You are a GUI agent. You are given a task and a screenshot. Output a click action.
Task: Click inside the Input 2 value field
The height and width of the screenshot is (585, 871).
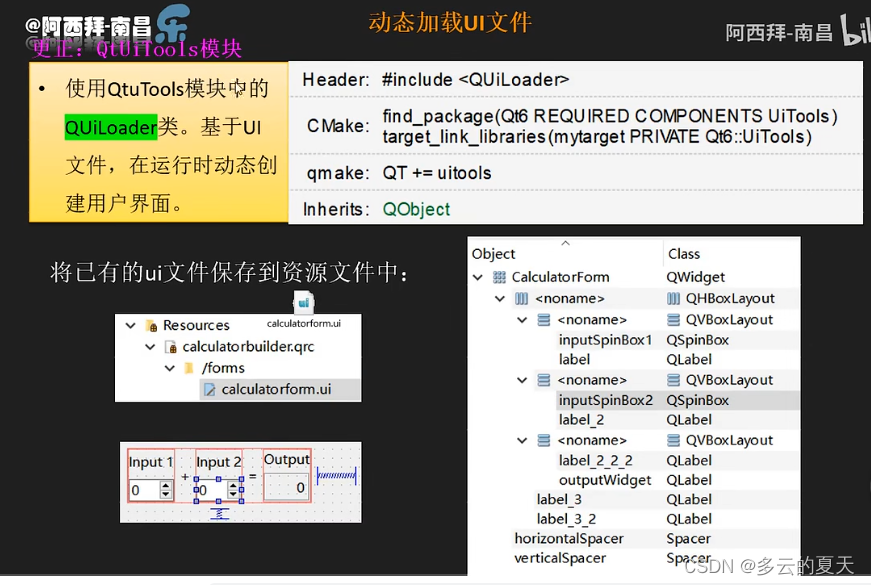click(213, 490)
